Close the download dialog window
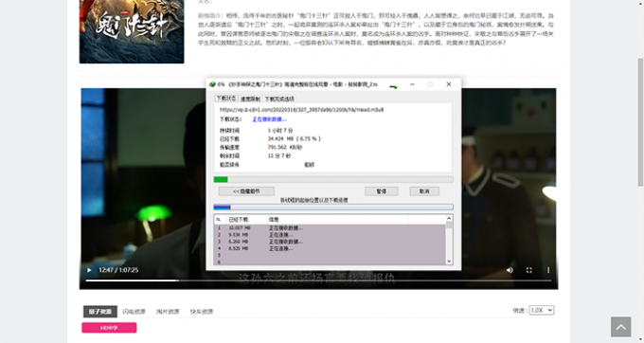The image size is (644, 343). click(x=449, y=84)
